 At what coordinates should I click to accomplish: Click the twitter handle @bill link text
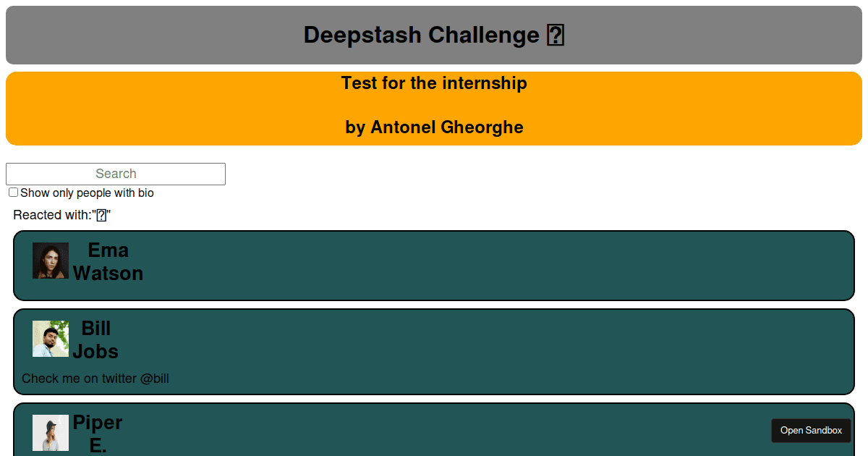pyautogui.click(x=156, y=378)
